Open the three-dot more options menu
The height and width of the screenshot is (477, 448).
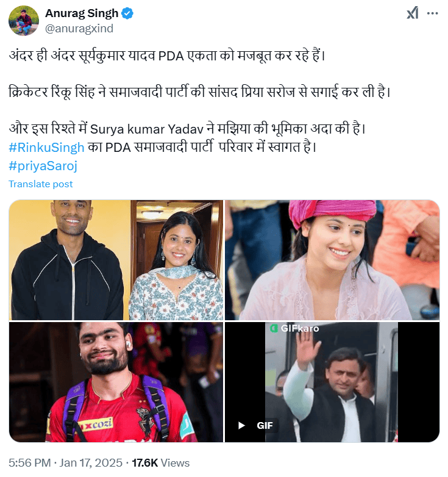pyautogui.click(x=432, y=13)
